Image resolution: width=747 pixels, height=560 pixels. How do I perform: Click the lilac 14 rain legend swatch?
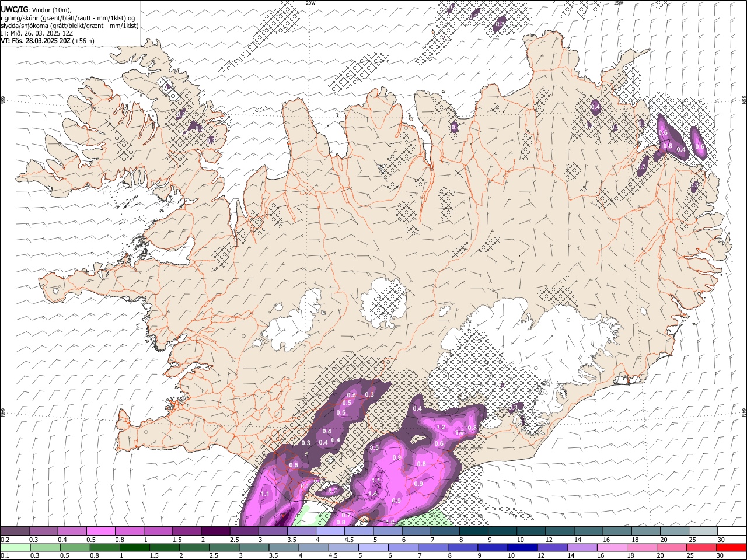582,547
